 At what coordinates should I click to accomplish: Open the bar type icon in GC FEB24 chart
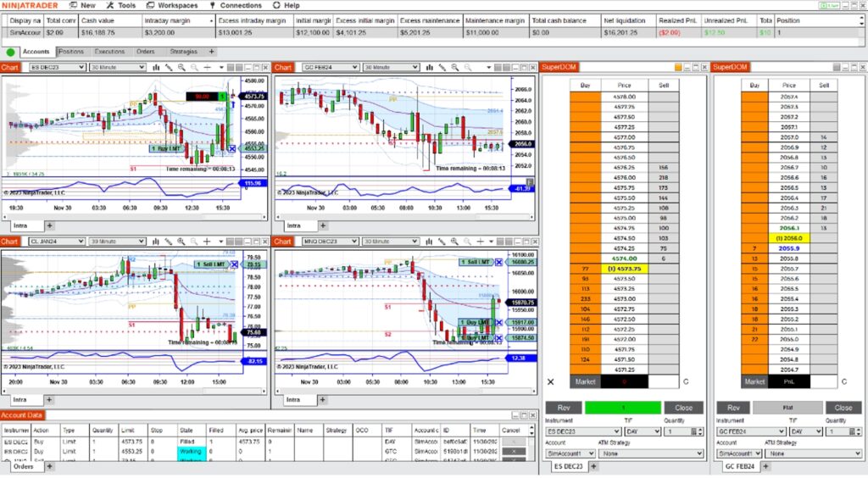coord(429,68)
